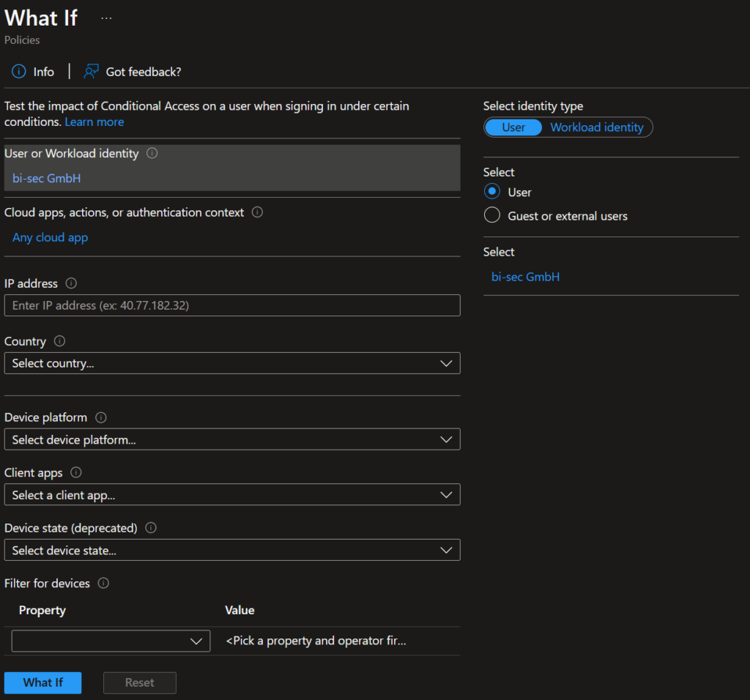Switch identity type to Workload identity

coord(596,127)
